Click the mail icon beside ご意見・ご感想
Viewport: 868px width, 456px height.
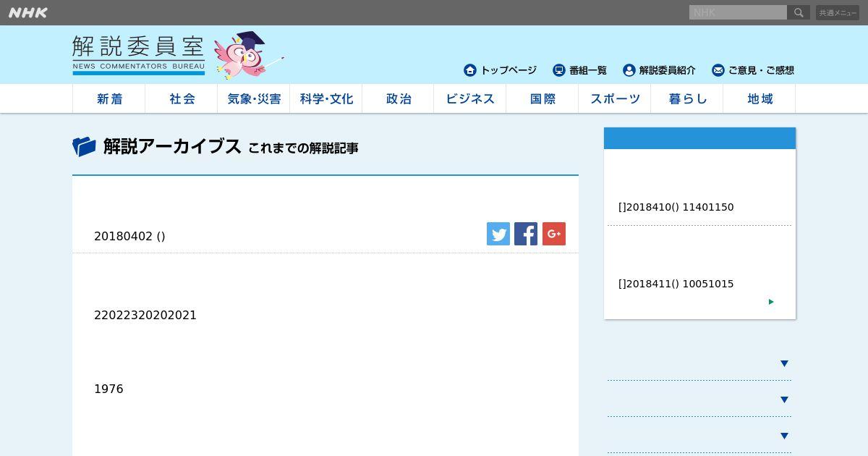(718, 70)
